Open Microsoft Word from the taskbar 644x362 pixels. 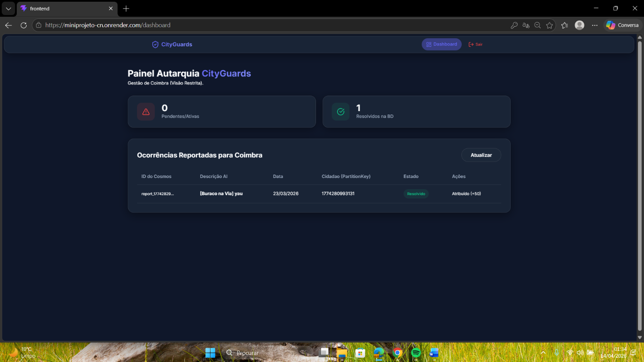[434, 353]
